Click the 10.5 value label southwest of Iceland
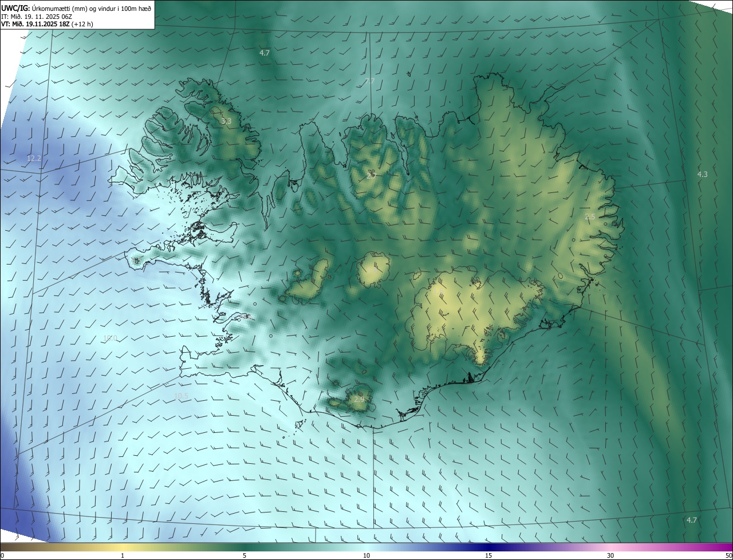Screen dimensions: 733x560 click(x=181, y=396)
